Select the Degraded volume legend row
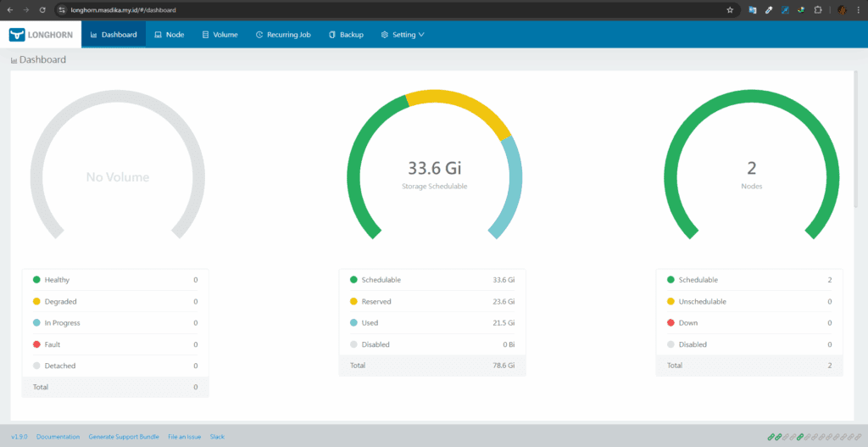The width and height of the screenshot is (868, 447). point(115,301)
